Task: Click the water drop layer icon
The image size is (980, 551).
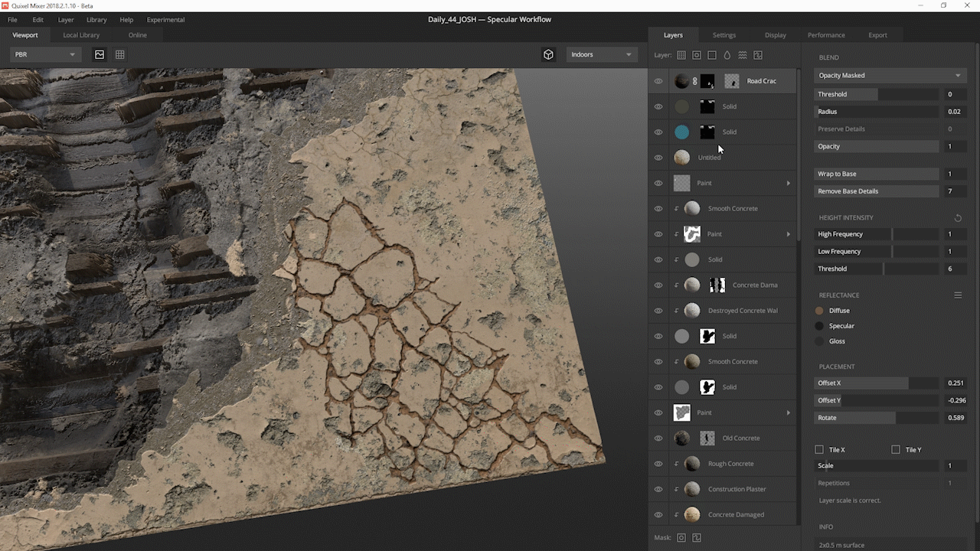Action: [x=727, y=55]
